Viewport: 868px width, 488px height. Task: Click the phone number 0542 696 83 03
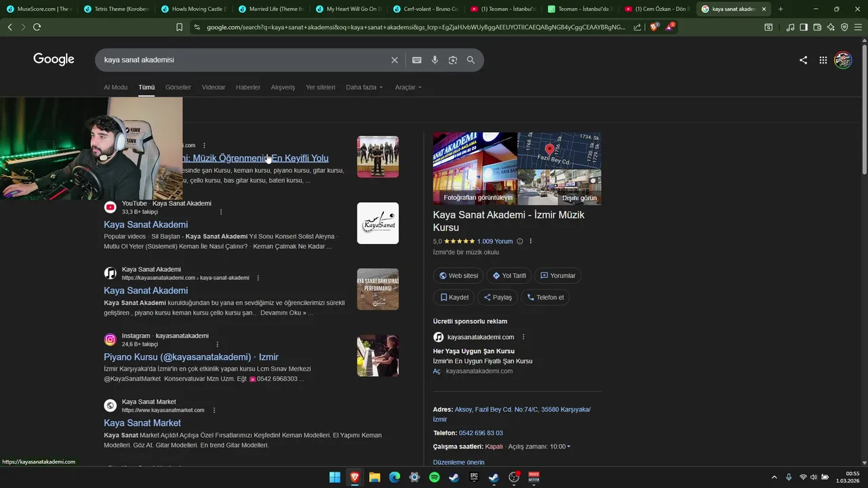481,433
